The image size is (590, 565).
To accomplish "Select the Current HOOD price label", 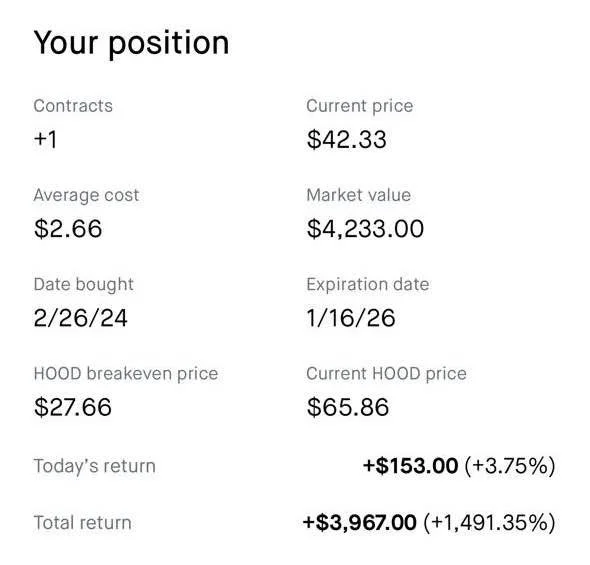I will click(x=386, y=374).
